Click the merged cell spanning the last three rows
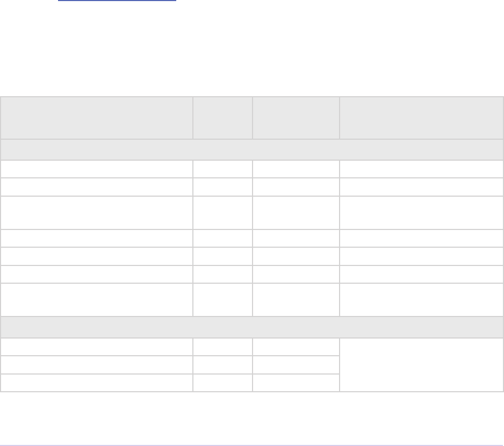This screenshot has width=504, height=446. (x=421, y=364)
